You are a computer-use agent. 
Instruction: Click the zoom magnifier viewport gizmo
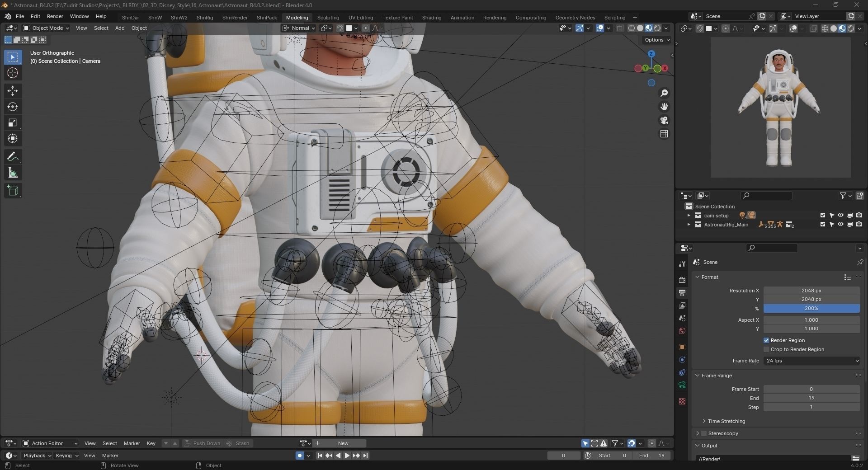tap(664, 93)
